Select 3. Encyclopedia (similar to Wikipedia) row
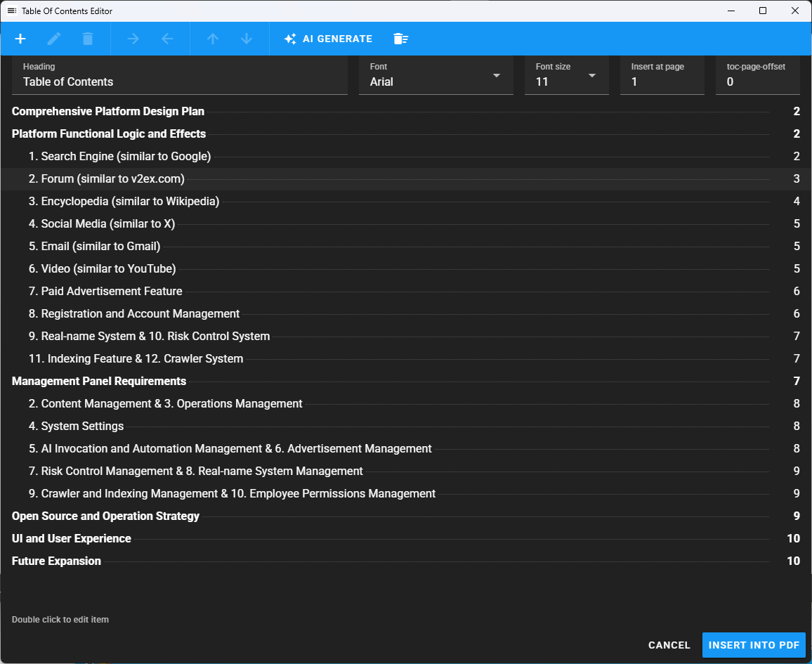The image size is (812, 664). coord(406,202)
